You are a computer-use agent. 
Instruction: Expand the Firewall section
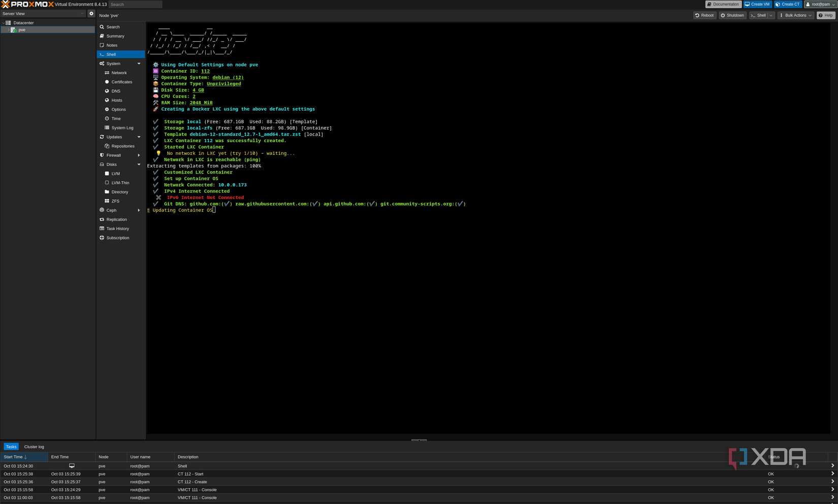coord(139,155)
